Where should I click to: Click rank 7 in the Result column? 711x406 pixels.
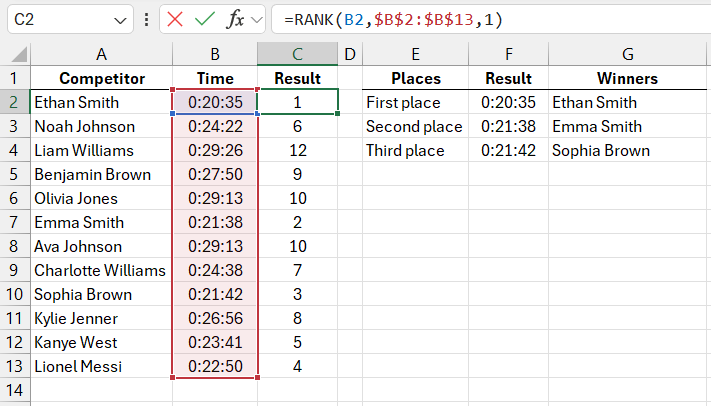tap(297, 270)
